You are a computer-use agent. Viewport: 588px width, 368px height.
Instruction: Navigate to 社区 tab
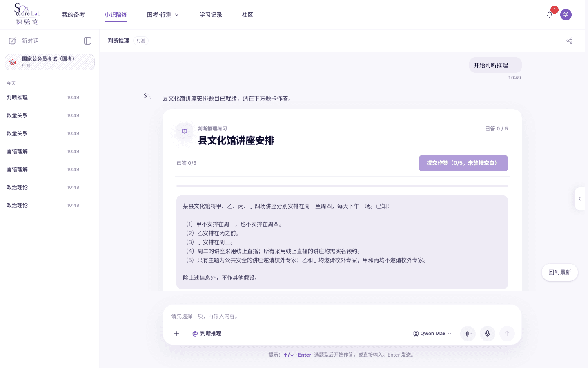[247, 15]
